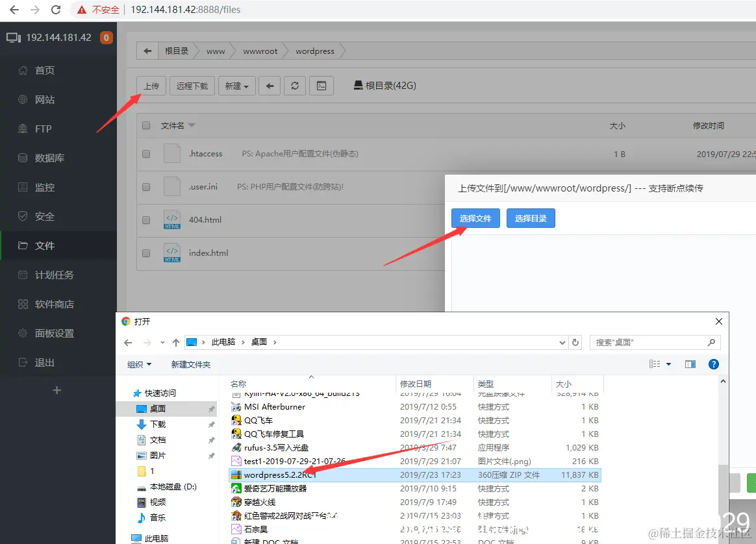Screen dimensions: 756x544
Task: Sort by 类型 column in Open dialog
Action: click(x=486, y=384)
